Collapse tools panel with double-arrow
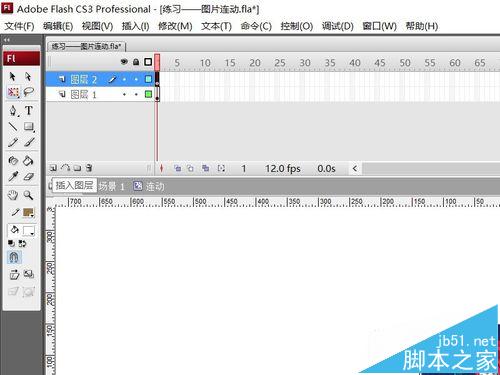 tap(7, 40)
